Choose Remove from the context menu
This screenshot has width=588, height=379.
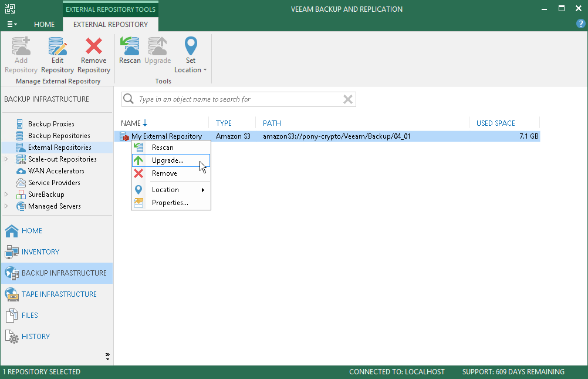(171, 173)
